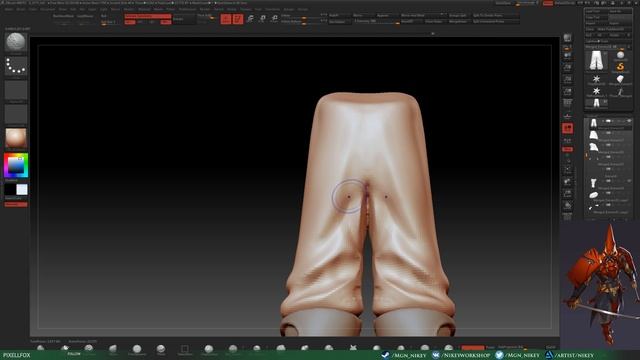This screenshot has width=640, height=360.
Task: Click the Mirror And Weld button
Action: click(x=423, y=16)
